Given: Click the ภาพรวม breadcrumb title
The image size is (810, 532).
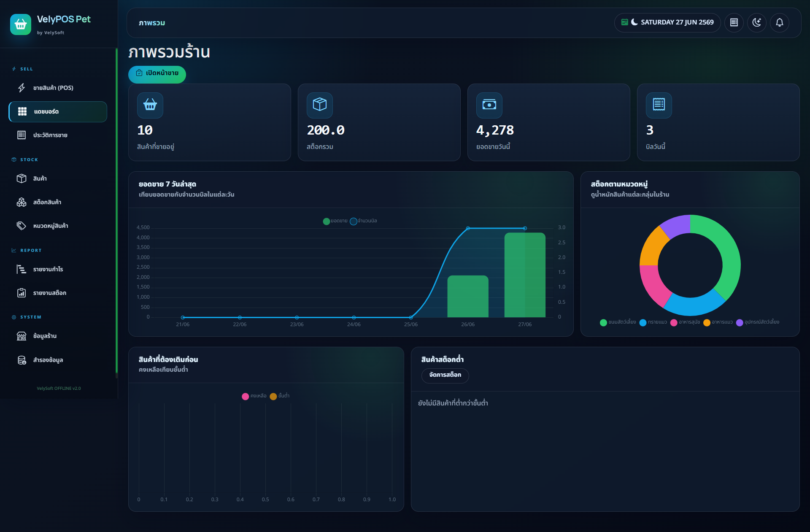Looking at the screenshot, I should (152, 23).
